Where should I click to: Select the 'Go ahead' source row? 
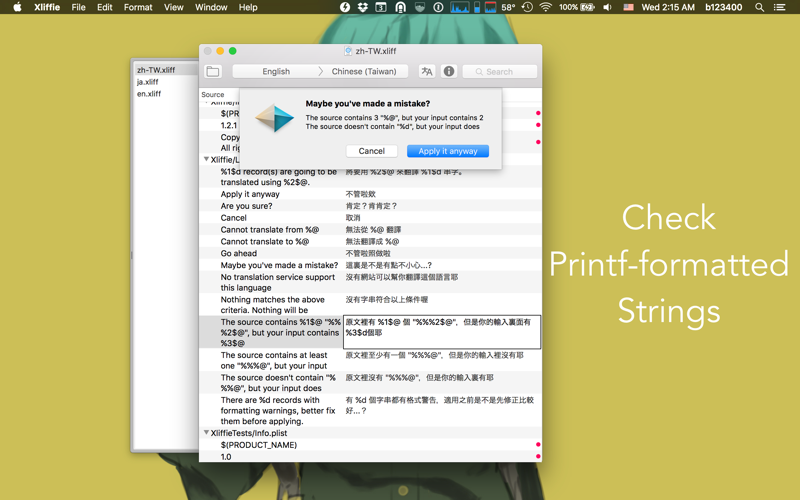(x=370, y=253)
